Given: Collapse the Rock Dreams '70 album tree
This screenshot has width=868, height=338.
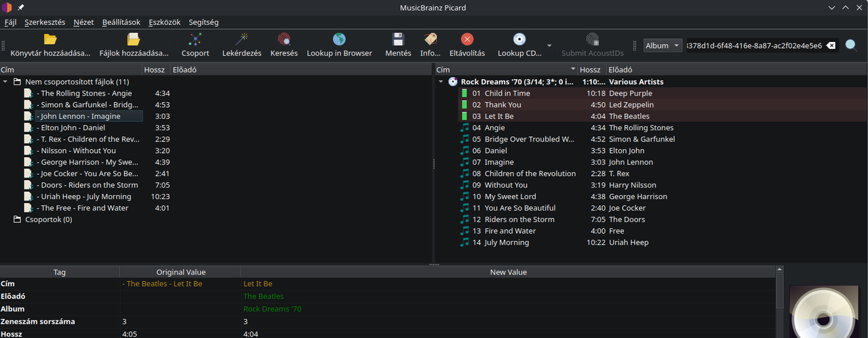Looking at the screenshot, I should coord(441,81).
